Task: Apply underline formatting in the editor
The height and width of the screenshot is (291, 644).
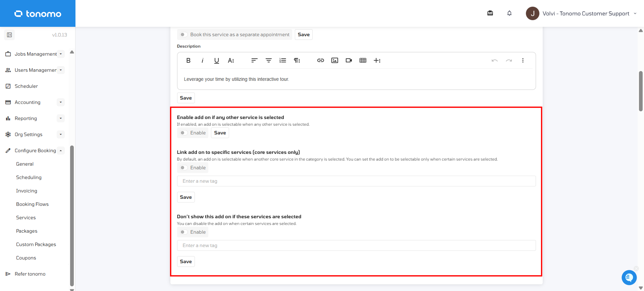Action: (x=216, y=60)
